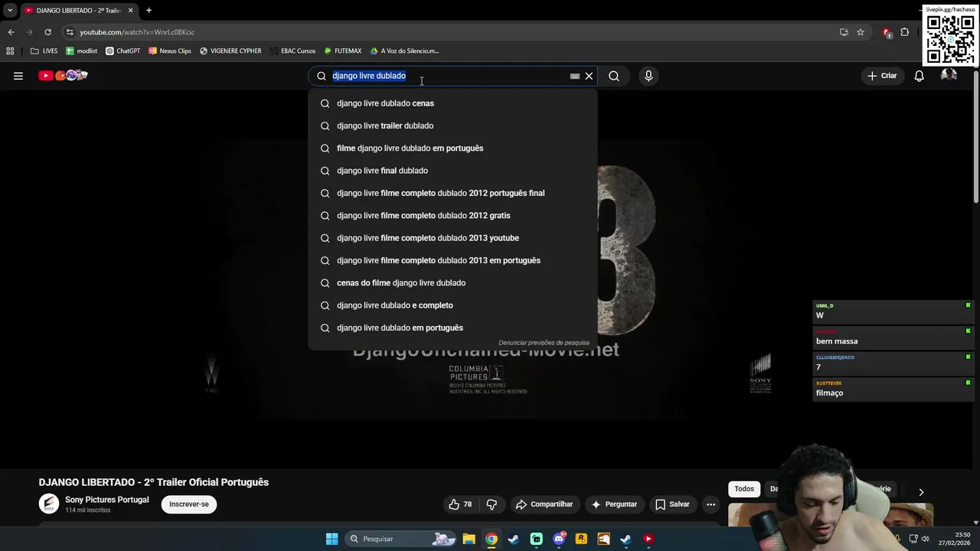The width and height of the screenshot is (980, 551).
Task: Open install/cast icon in address bar
Action: (x=844, y=32)
